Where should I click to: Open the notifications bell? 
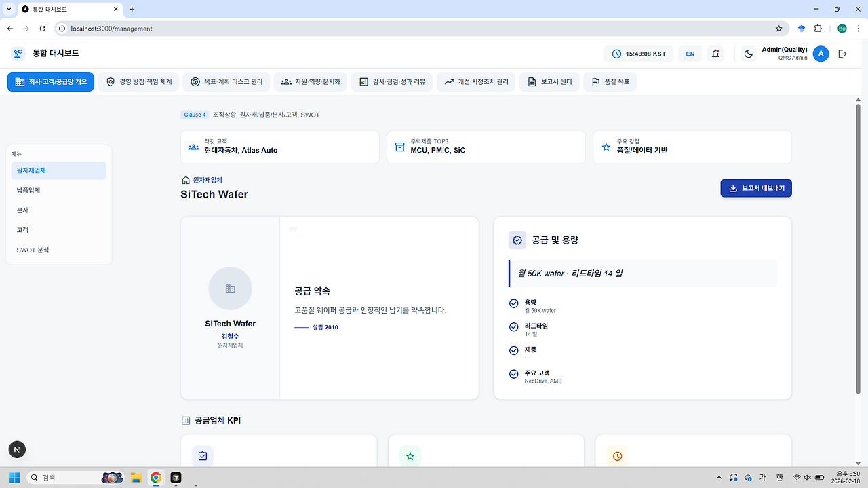point(715,54)
